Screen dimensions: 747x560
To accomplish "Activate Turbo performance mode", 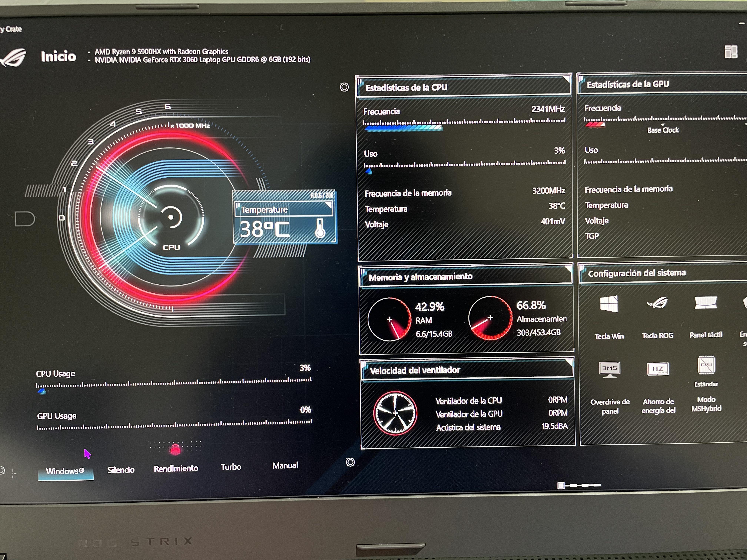I will coord(231,467).
